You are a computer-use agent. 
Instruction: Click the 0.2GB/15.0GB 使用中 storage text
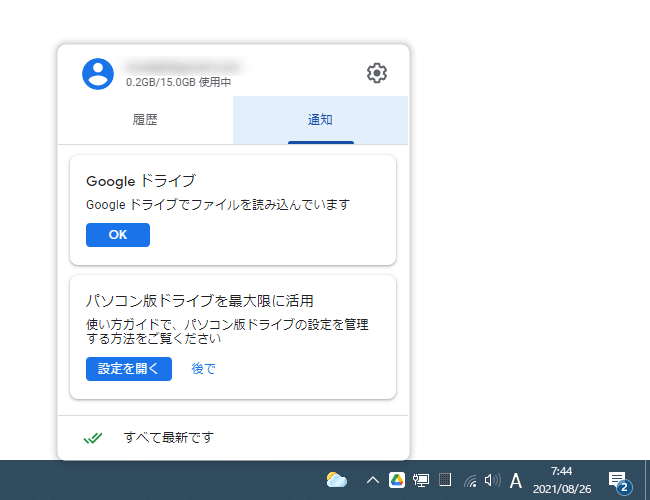(x=178, y=82)
